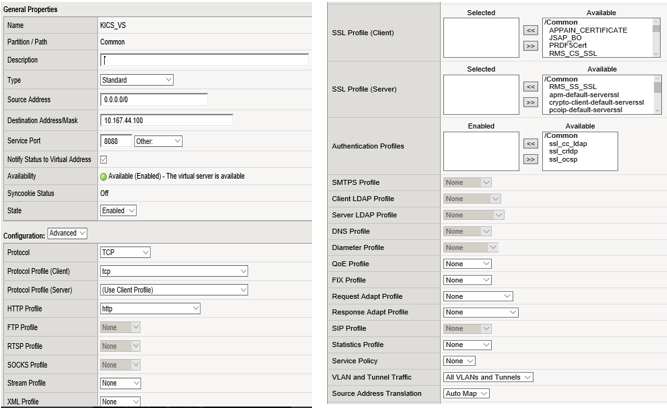667x410 pixels.
Task: Click SSL Profile (Client) move-left << button
Action: (530, 30)
